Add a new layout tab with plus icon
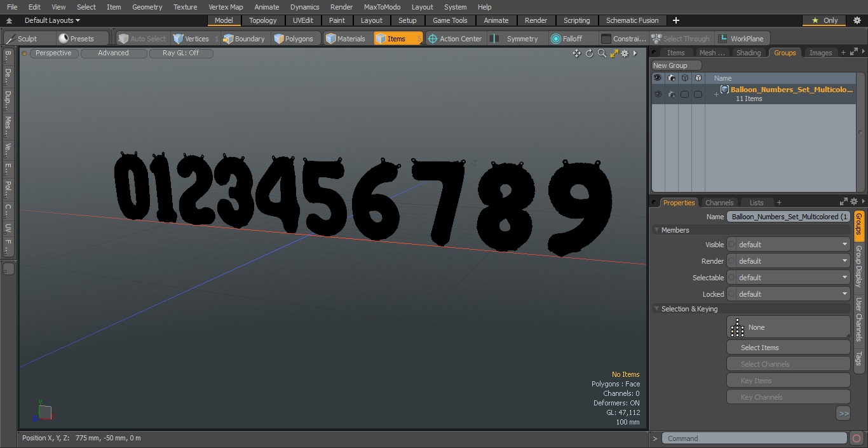The width and height of the screenshot is (868, 448). point(676,20)
